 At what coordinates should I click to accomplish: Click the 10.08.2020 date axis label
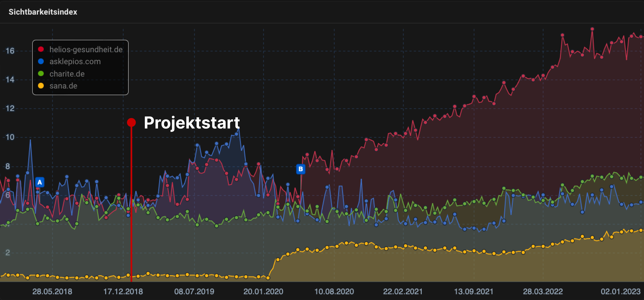(334, 291)
